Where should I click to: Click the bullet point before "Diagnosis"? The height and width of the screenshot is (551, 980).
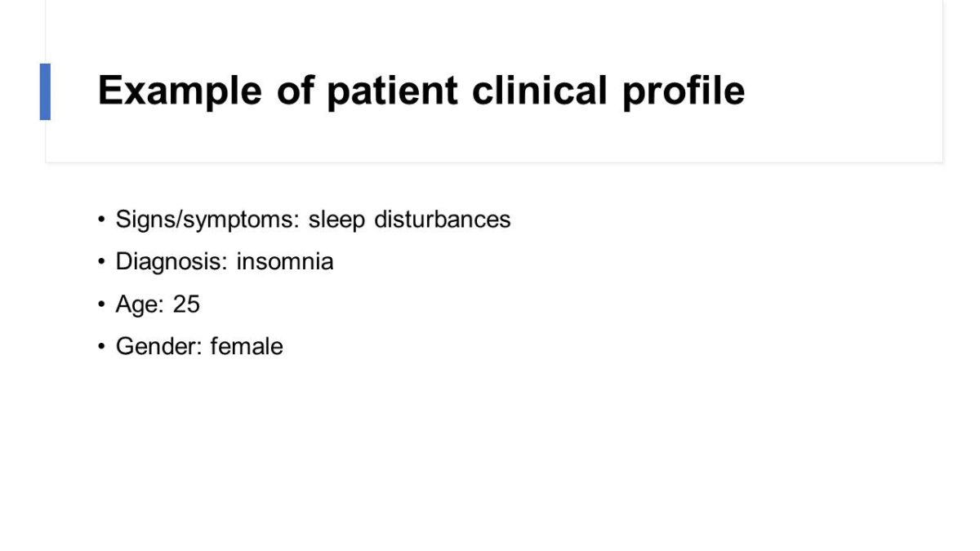point(101,262)
